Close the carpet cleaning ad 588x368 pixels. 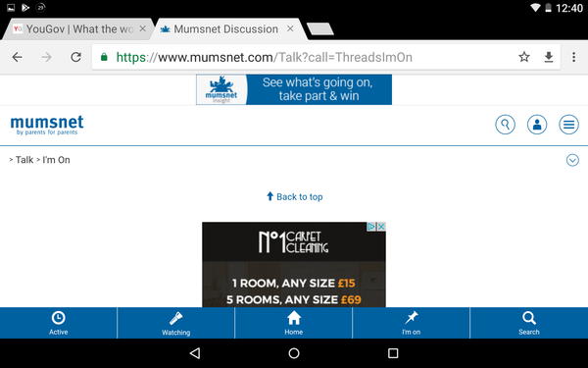(381, 227)
